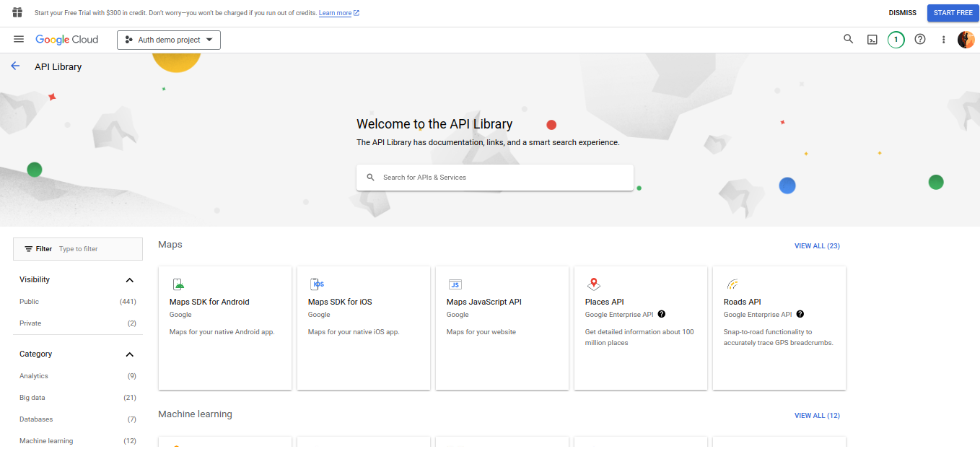
Task: Open the help question mark menu
Action: (920, 40)
